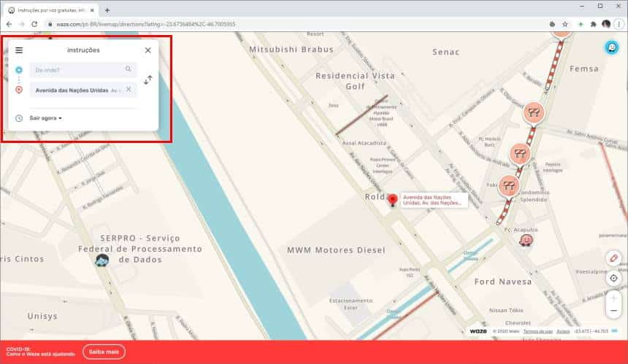The image size is (628, 364).
Task: Click the 'Nissan Tokio' map label
Action: point(506,311)
